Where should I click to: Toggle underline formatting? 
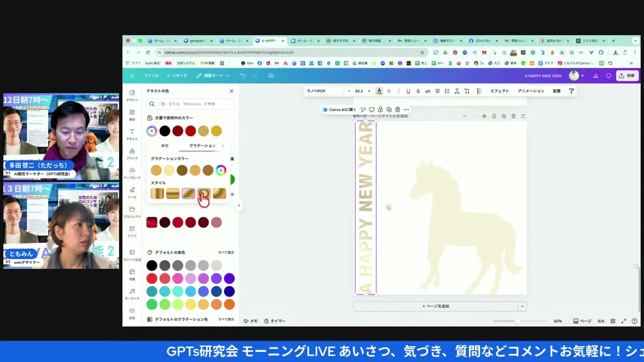click(x=408, y=91)
